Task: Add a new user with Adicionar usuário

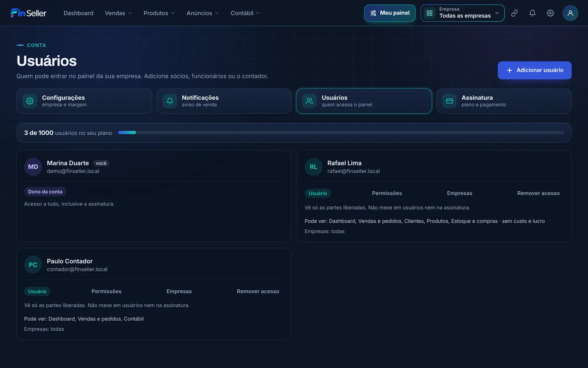Action: [x=534, y=70]
